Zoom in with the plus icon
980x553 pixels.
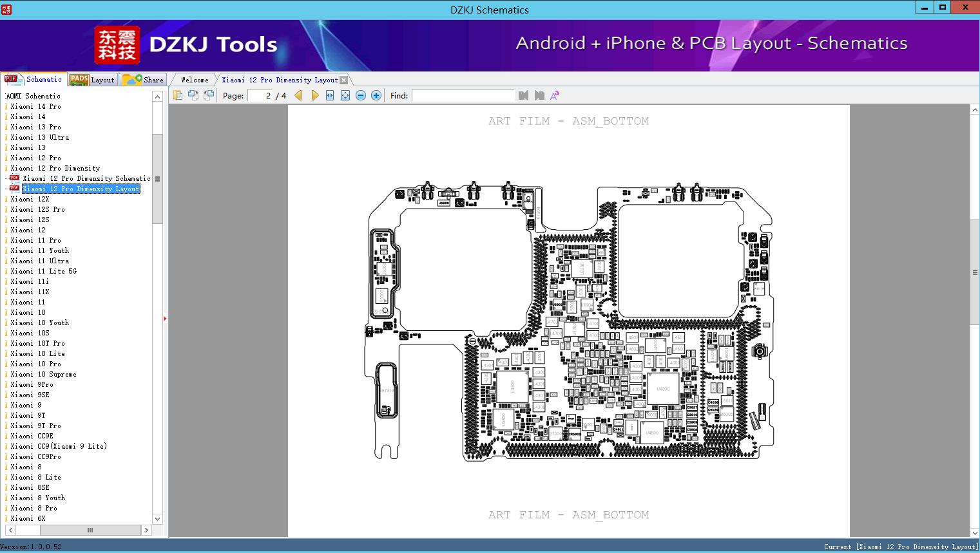click(376, 95)
